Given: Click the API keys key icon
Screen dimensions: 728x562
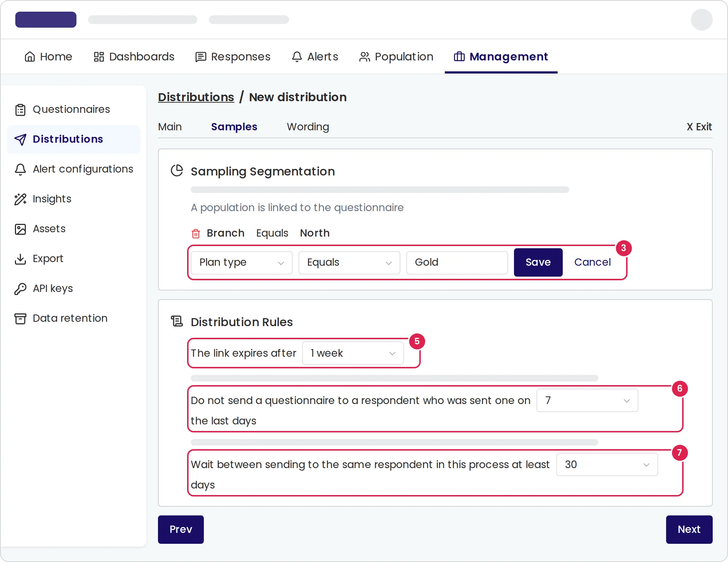Looking at the screenshot, I should coord(20,289).
